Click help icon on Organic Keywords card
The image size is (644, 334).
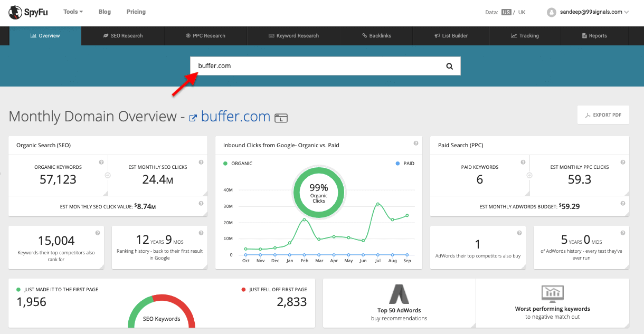click(101, 163)
